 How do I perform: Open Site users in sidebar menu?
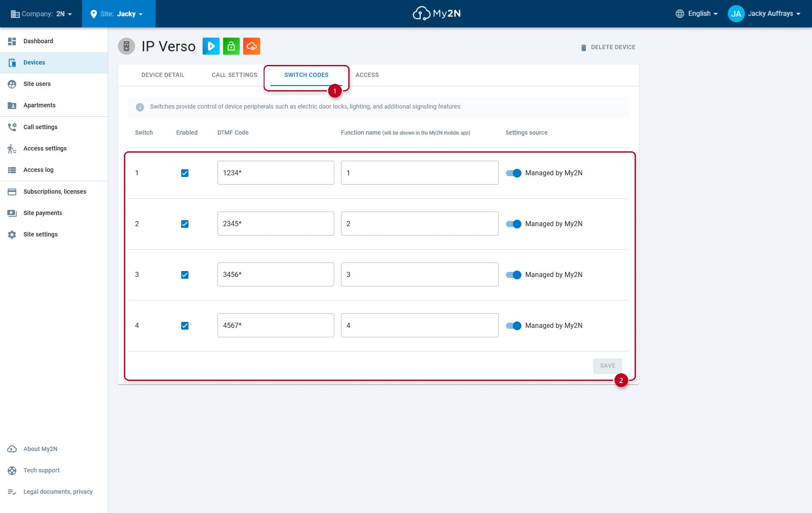click(54, 84)
